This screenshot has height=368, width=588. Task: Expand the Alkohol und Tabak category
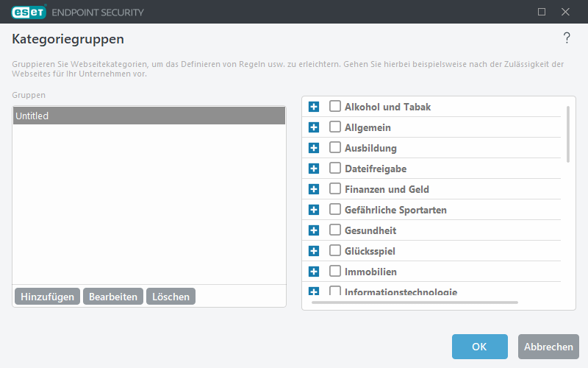(x=314, y=107)
